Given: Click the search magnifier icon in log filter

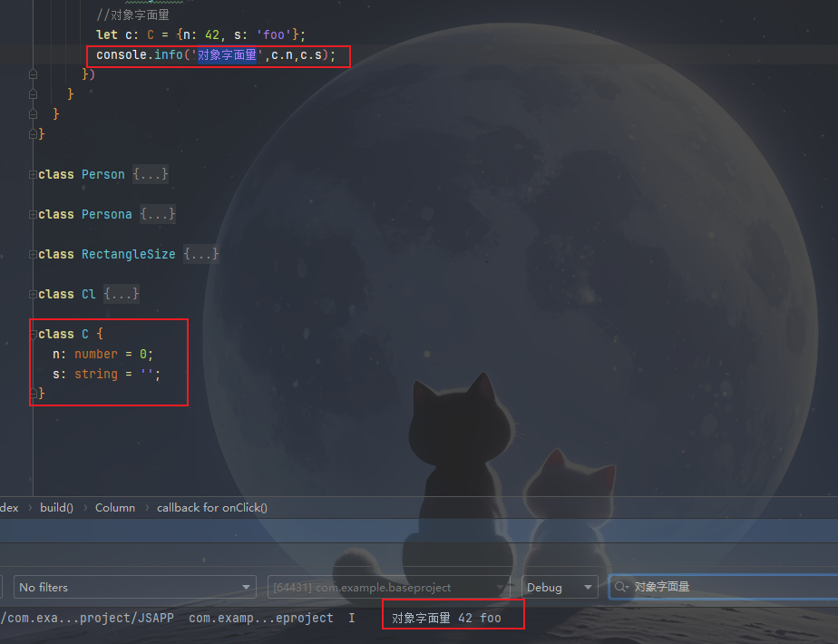Looking at the screenshot, I should pos(621,587).
